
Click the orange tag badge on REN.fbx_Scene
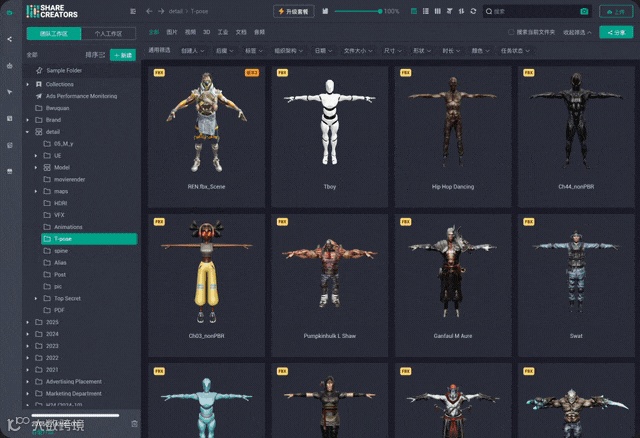coord(252,73)
